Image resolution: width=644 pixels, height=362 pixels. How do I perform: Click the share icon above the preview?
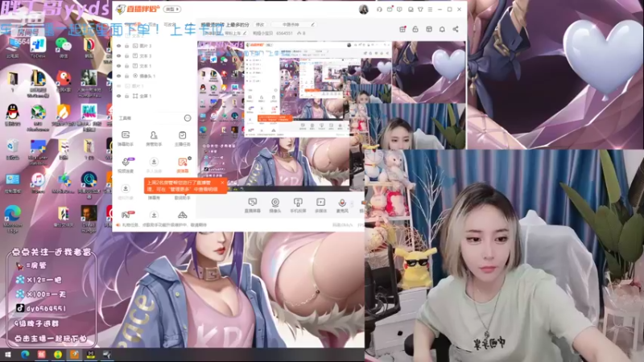[456, 29]
